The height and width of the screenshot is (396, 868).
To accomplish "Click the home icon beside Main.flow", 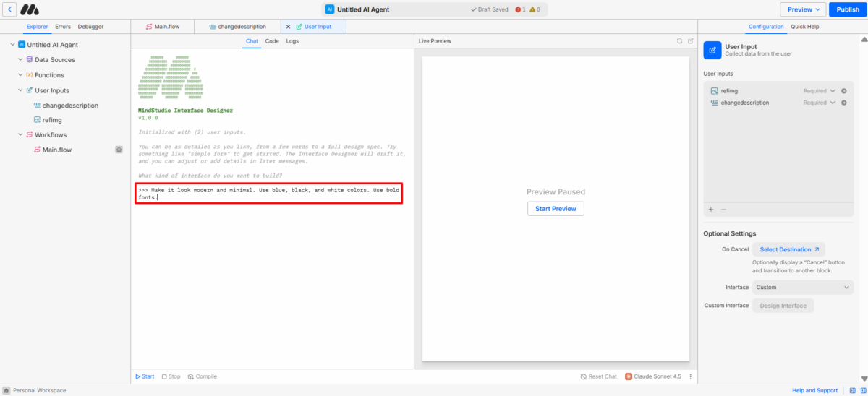I will coord(119,150).
